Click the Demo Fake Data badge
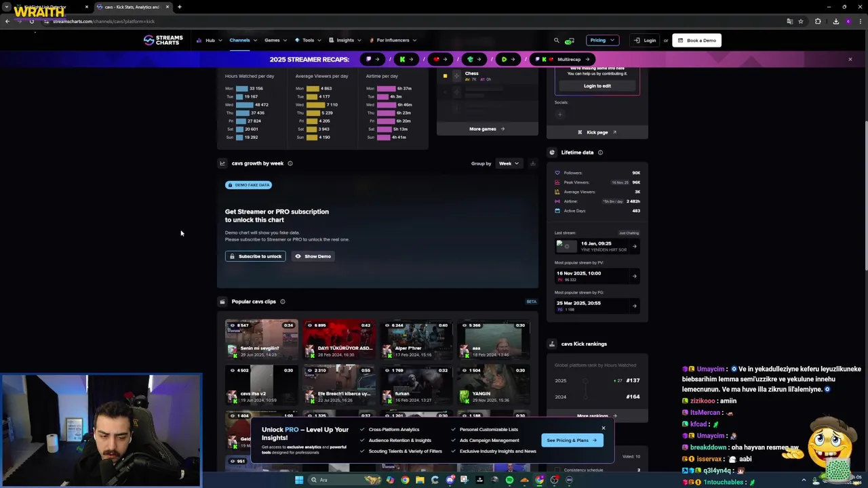 pos(249,185)
